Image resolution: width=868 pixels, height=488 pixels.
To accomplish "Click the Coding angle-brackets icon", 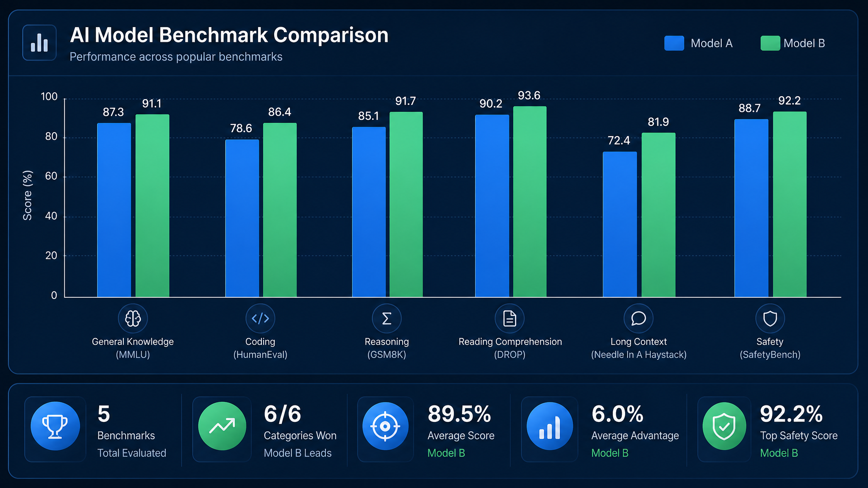I will click(x=260, y=318).
